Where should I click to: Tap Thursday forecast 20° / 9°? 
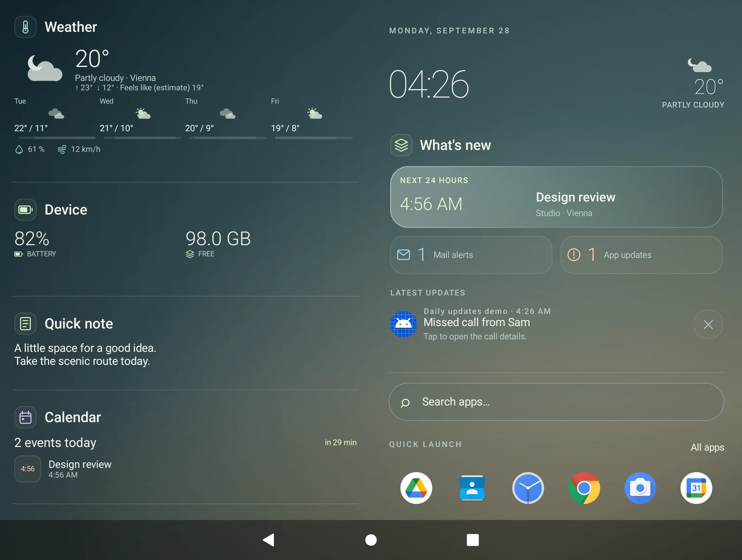[x=226, y=118]
